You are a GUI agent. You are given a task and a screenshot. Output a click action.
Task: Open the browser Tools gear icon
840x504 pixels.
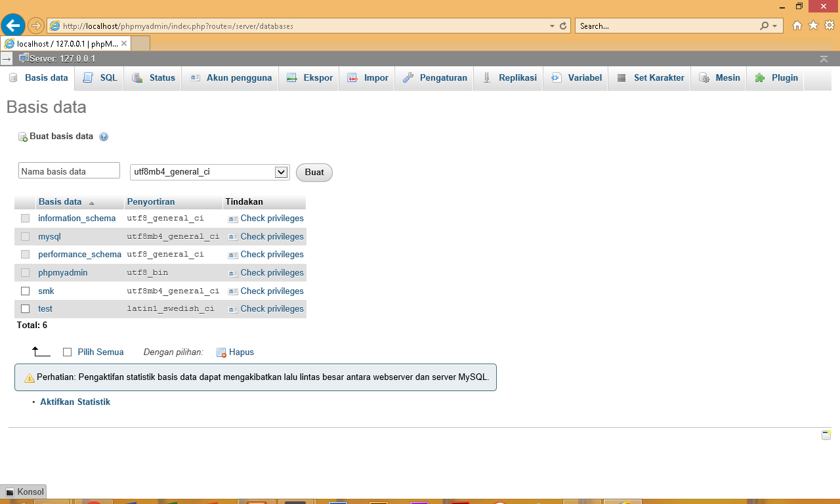[x=829, y=26]
